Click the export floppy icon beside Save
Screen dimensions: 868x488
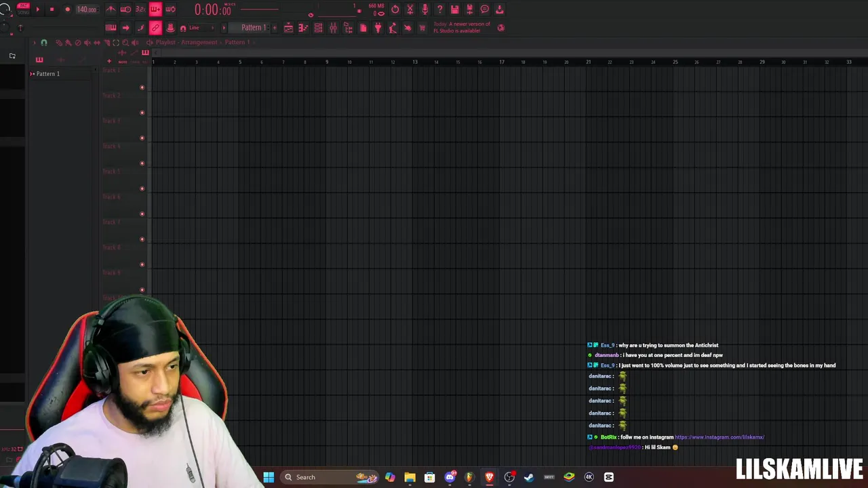[469, 9]
